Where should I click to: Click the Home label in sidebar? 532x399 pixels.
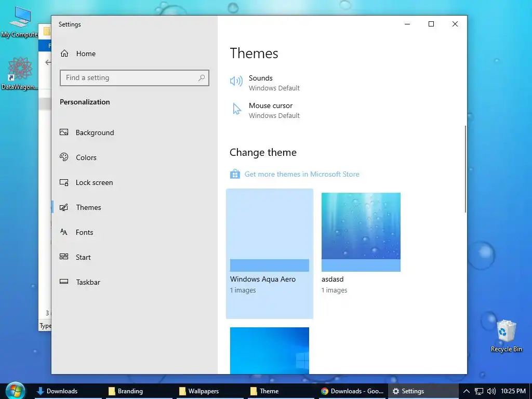coord(86,54)
